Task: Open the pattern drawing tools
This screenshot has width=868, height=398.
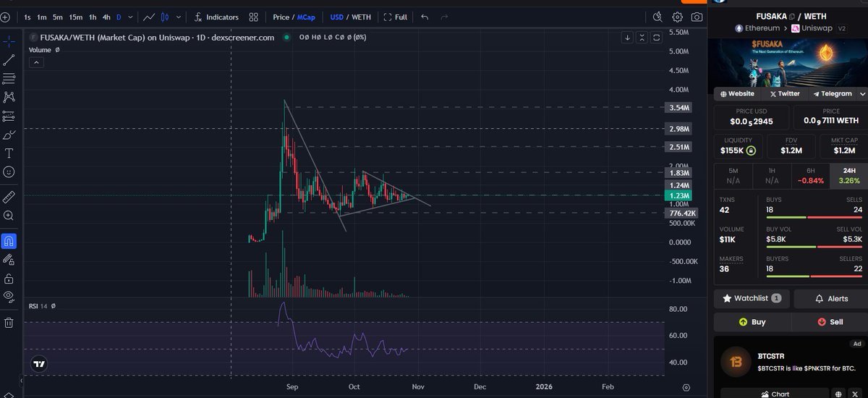Action: tap(9, 97)
